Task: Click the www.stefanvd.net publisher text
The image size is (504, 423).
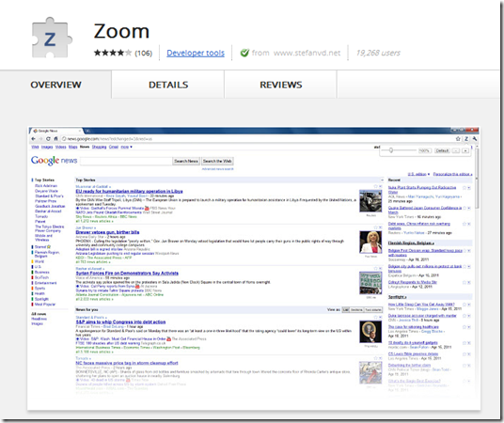Action: (x=307, y=53)
